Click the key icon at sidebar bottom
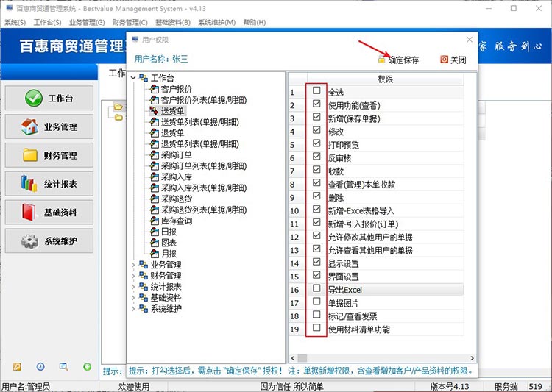 [x=17, y=367]
